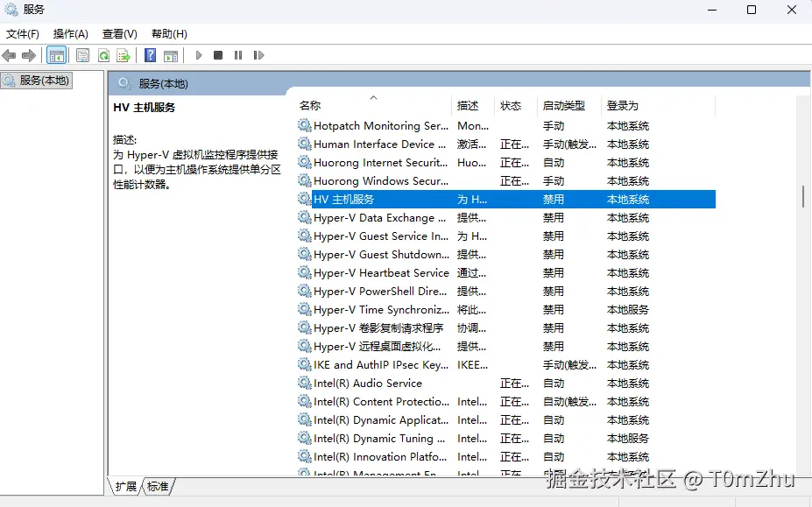The width and height of the screenshot is (812, 507).
Task: Select the IKE and AuthIP IPsec service name
Action: 381,365
